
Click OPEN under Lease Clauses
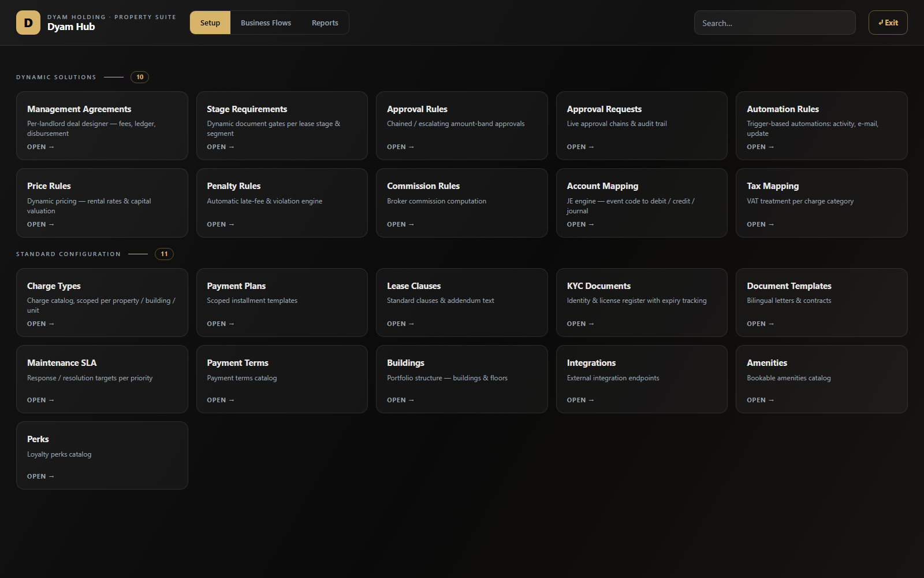(400, 324)
